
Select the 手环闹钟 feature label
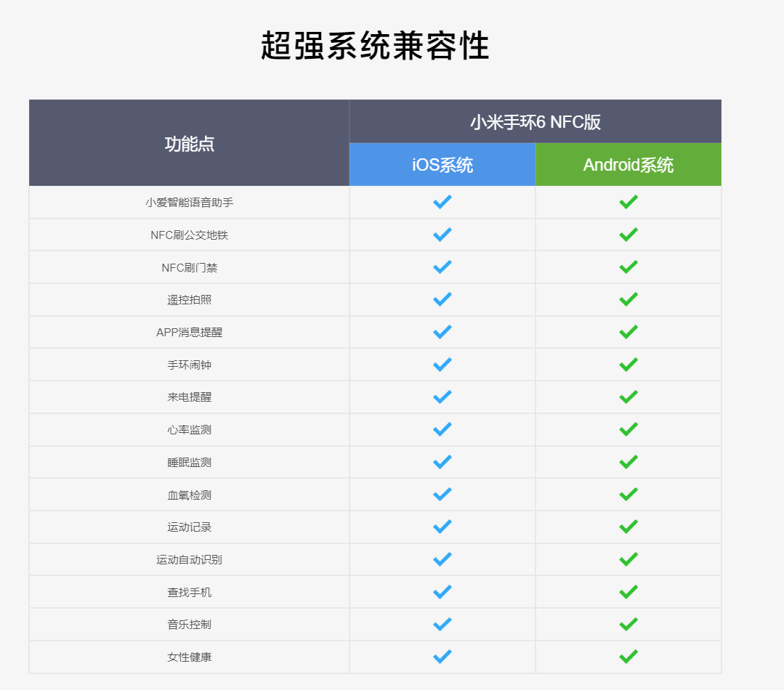point(189,365)
